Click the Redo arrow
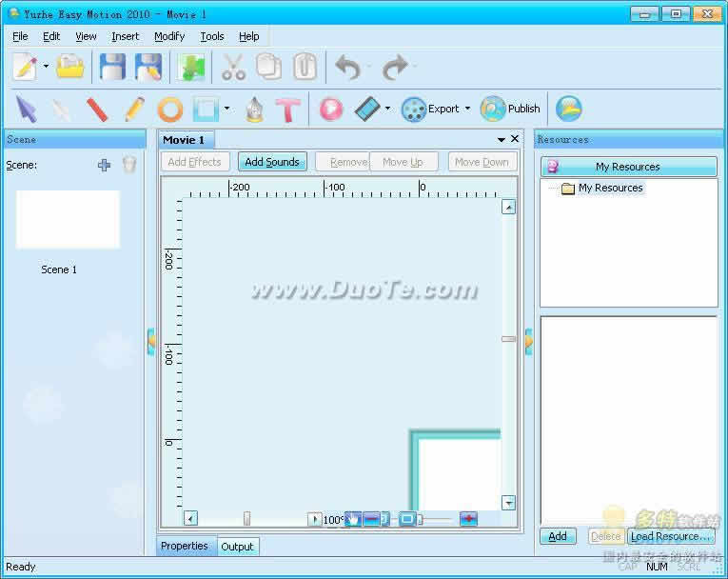 [395, 68]
